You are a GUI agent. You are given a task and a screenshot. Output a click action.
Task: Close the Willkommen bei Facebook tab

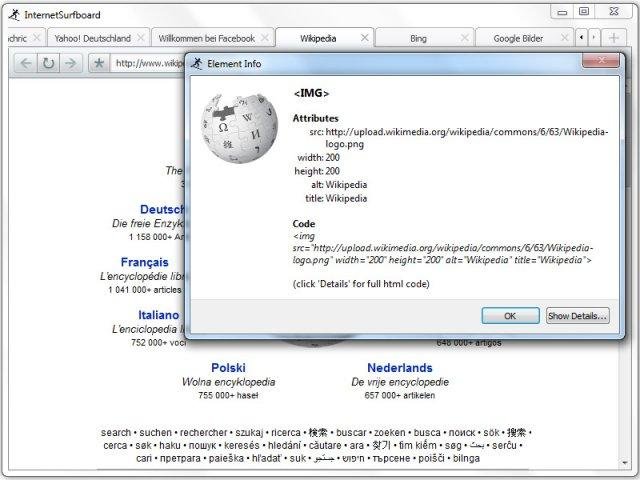tap(265, 38)
